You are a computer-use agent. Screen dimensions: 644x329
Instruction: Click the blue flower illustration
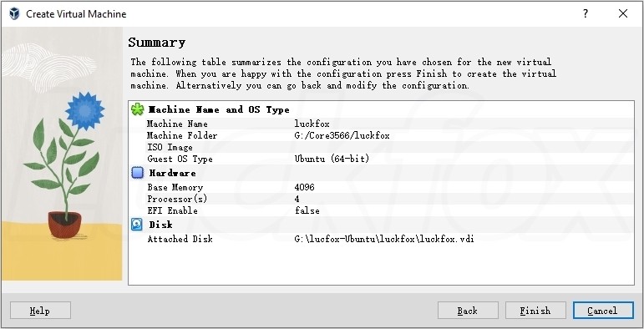coord(84,111)
